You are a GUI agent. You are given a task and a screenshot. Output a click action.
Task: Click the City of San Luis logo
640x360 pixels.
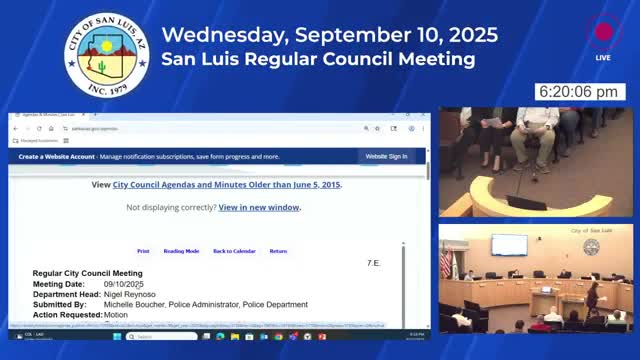coord(107,55)
